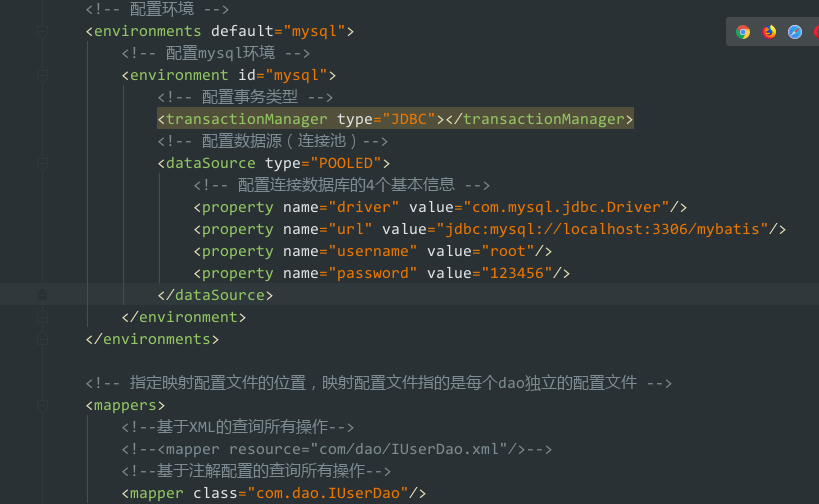Click the jdbc:mysql://localhost:3306/mybatis value

(602, 229)
